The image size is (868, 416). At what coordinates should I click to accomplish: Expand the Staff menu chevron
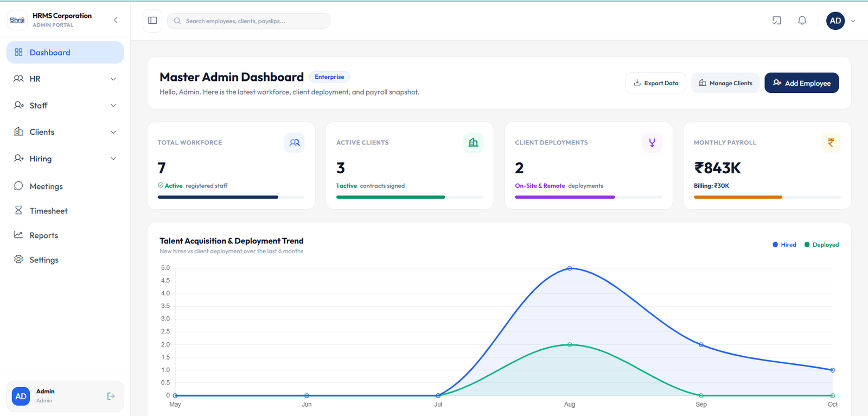click(113, 105)
